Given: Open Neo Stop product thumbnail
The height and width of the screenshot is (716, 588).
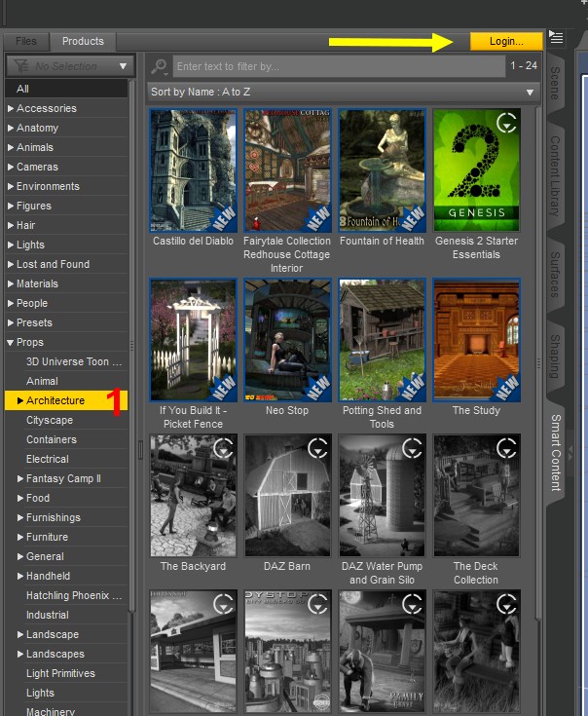Looking at the screenshot, I should click(x=287, y=340).
